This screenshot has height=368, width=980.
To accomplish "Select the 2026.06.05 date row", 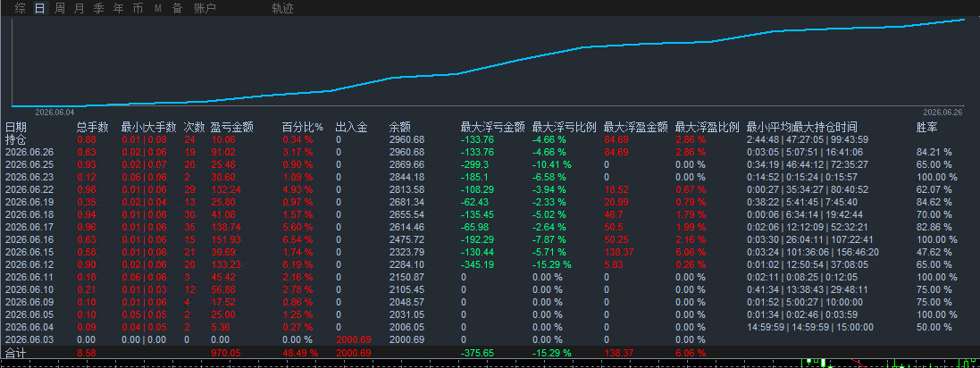I will 29,314.
